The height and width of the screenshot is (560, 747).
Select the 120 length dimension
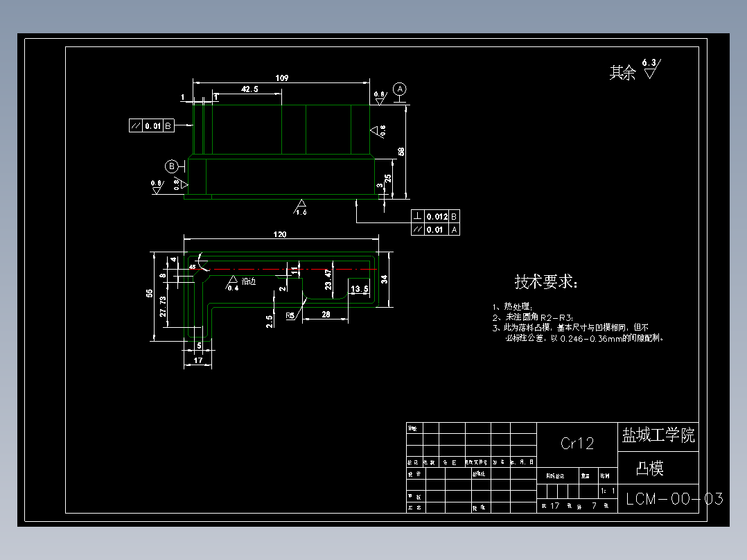coord(279,234)
